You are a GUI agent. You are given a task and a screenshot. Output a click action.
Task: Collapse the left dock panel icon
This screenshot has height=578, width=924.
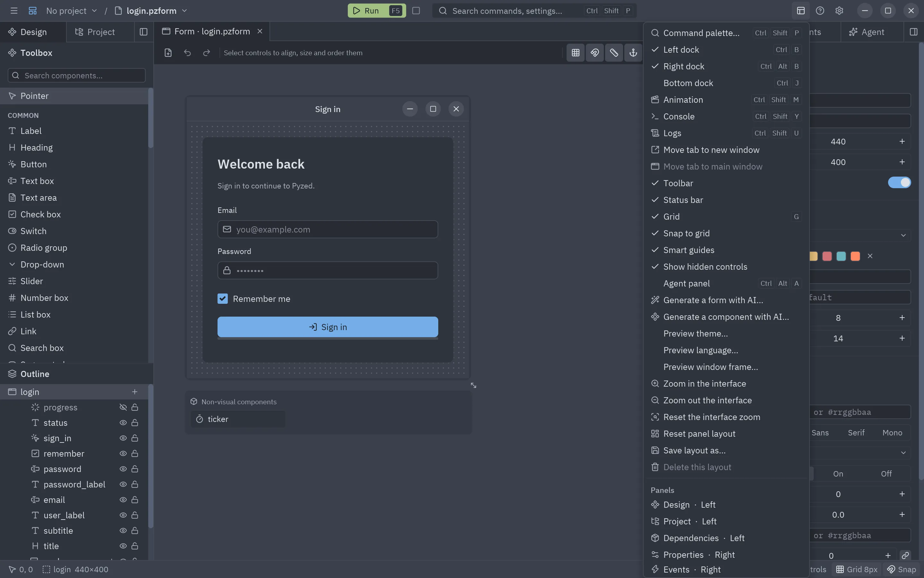click(143, 32)
